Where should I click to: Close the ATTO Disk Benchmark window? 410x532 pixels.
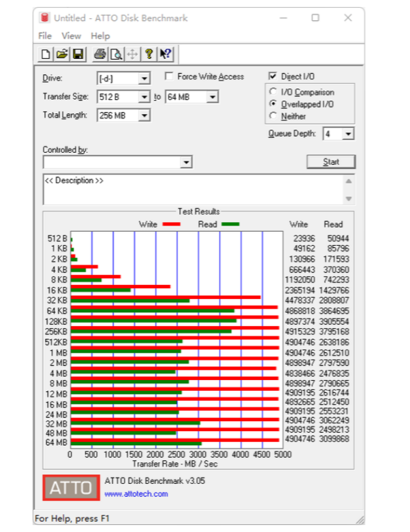coord(348,18)
